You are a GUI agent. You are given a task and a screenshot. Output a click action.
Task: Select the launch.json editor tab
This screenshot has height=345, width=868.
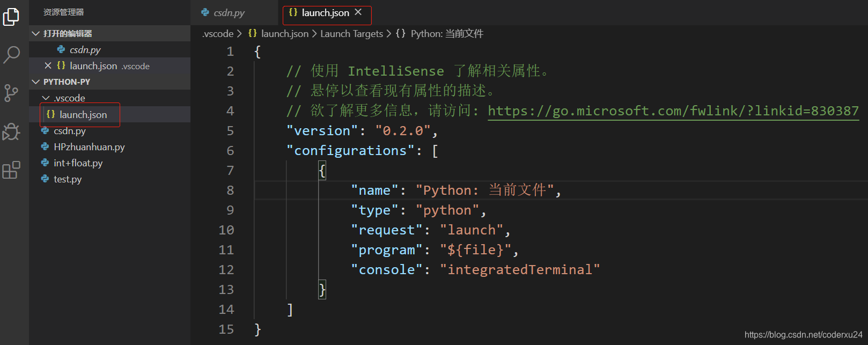click(x=325, y=13)
